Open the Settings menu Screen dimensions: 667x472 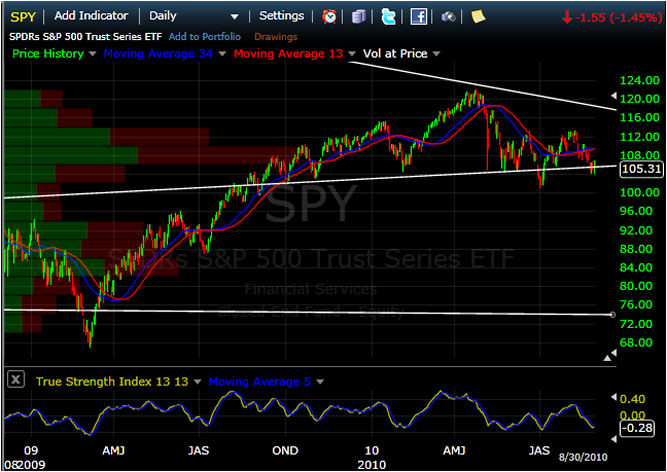tap(281, 16)
